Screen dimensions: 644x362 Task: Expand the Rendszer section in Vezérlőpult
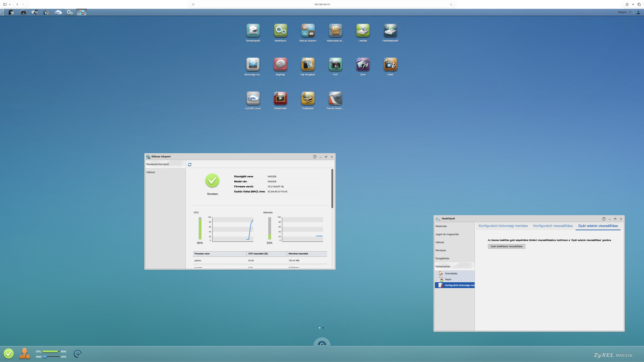click(x=441, y=250)
